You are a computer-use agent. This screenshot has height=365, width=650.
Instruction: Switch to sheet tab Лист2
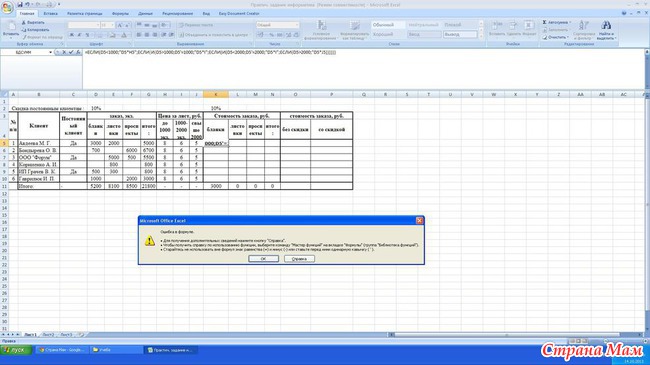[x=48, y=335]
